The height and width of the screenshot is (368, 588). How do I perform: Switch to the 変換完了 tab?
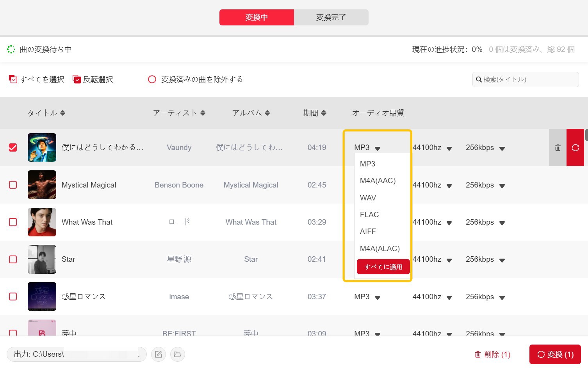[x=331, y=18]
